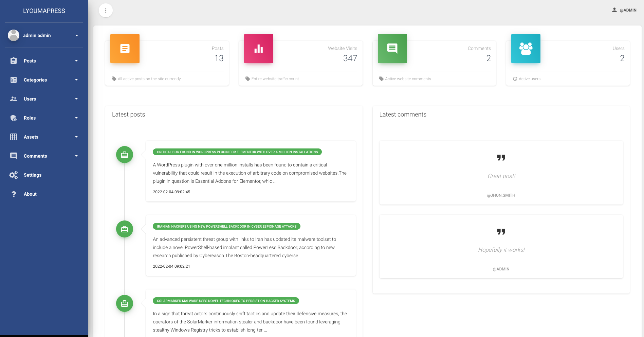Click the timestamp 2022-02-04 09:02:45
The width and height of the screenshot is (644, 337).
point(171,192)
